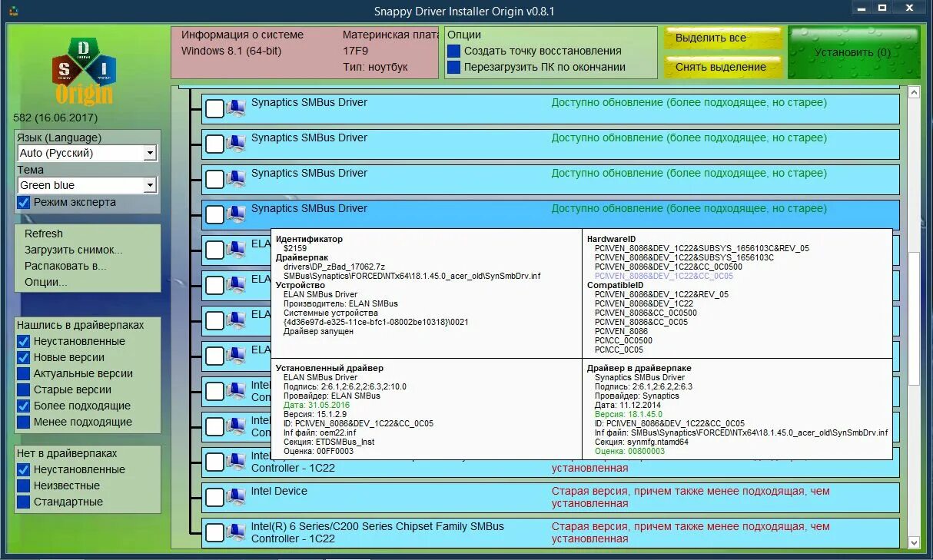Click Производитель: ELAN SMBus line
933x560 pixels.
click(340, 303)
